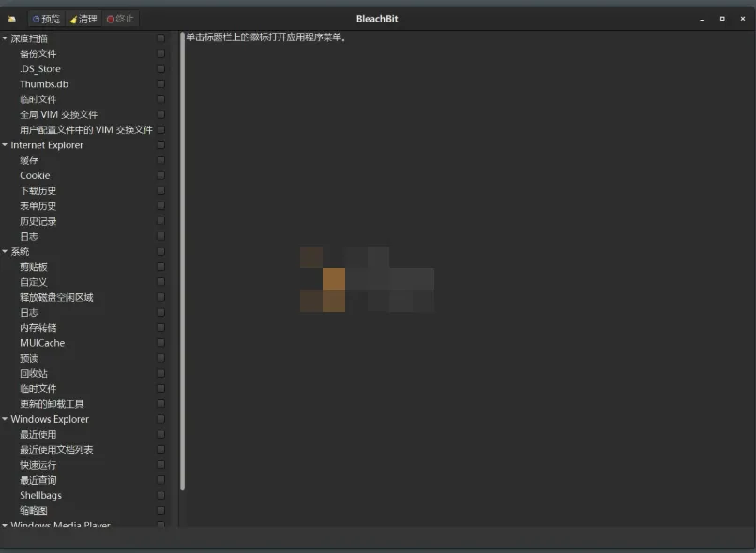Collapse the 深度扫描 category
The image size is (756, 553).
pos(5,38)
